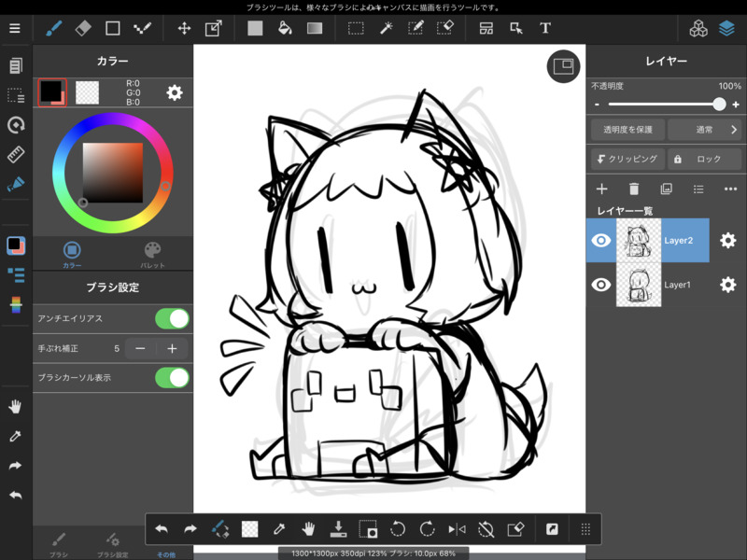Open the selection menu icon in sidebar
The image size is (747, 560).
pyautogui.click(x=16, y=95)
